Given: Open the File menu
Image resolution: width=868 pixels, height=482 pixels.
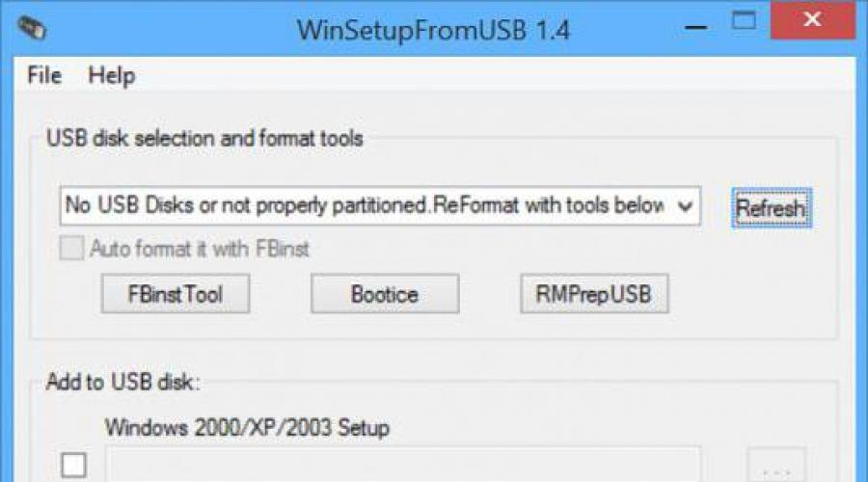Looking at the screenshot, I should [x=44, y=75].
